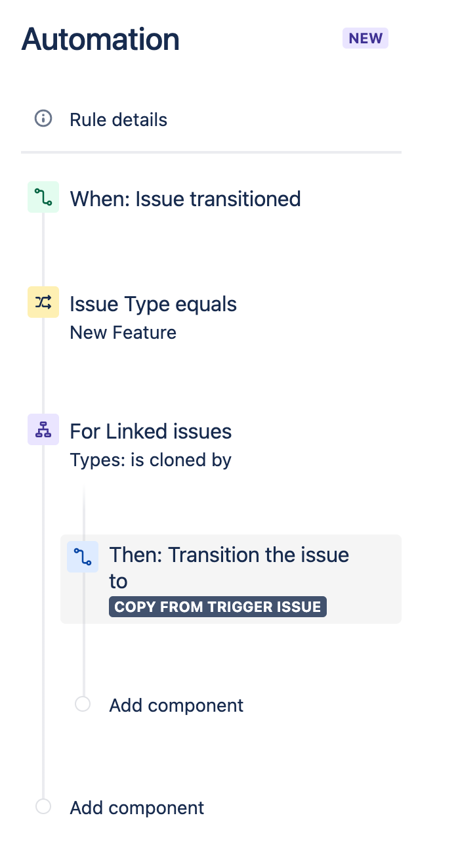Click the Rule details info icon
This screenshot has width=458, height=868.
tap(43, 119)
